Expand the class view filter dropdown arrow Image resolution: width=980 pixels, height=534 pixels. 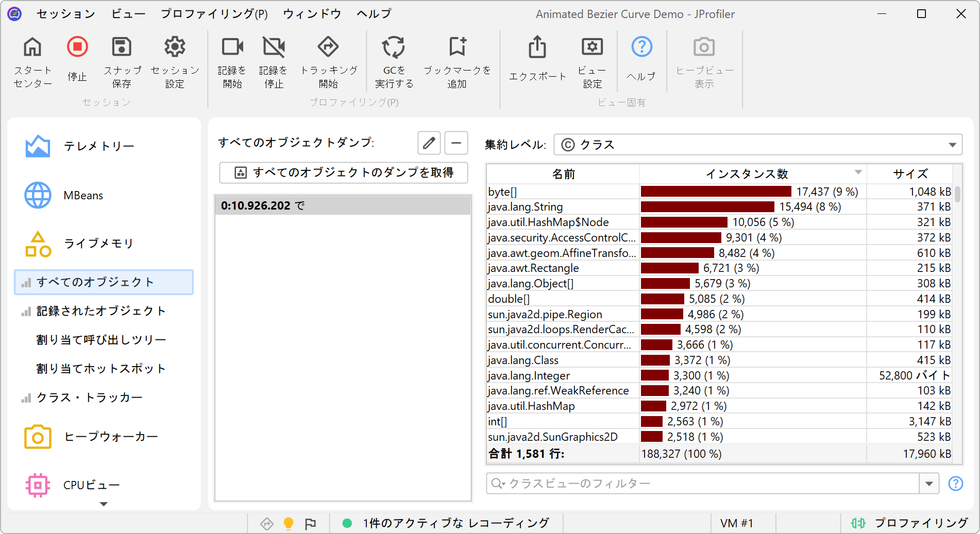click(x=929, y=484)
